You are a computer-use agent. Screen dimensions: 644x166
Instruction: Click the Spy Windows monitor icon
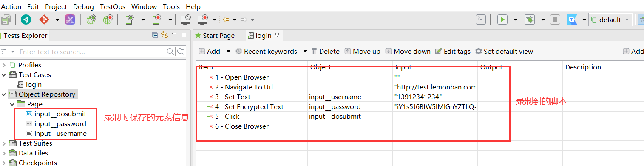[185, 20]
